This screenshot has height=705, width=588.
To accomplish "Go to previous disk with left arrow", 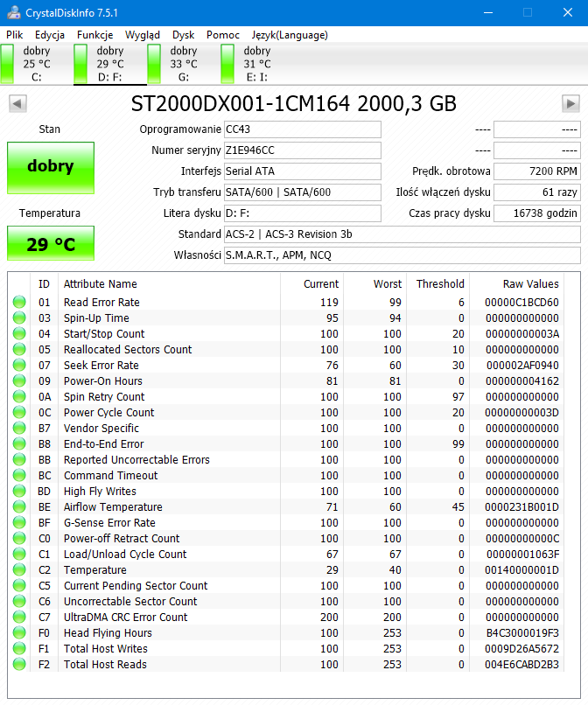I will tap(17, 104).
